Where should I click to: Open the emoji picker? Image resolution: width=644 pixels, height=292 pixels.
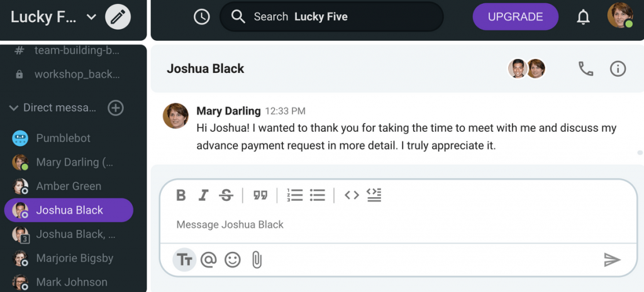pos(233,259)
